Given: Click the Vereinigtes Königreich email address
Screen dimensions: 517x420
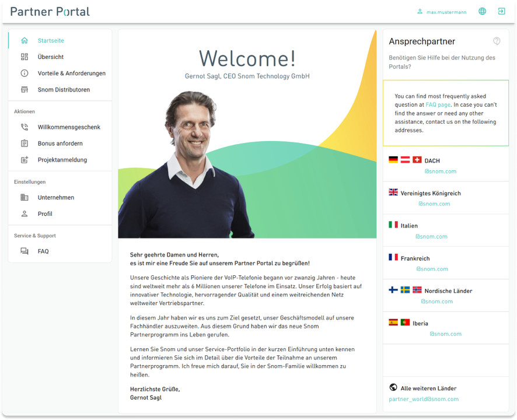Looking at the screenshot, I should [434, 204].
